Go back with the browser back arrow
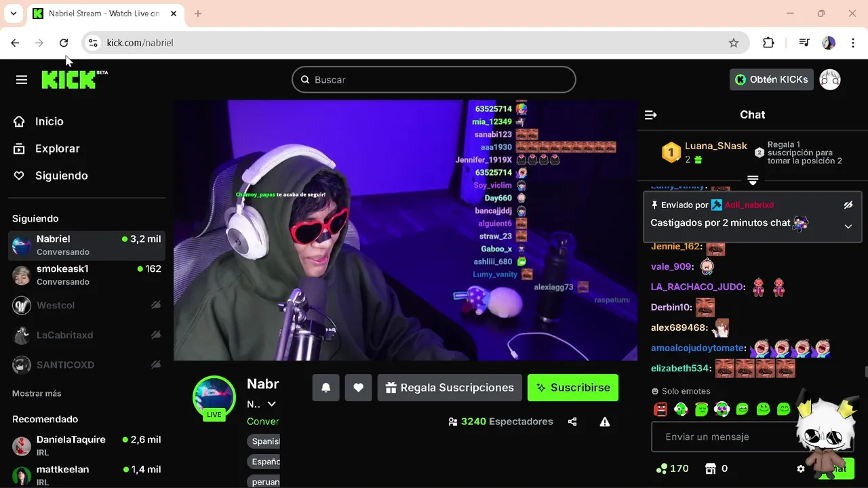 [15, 43]
